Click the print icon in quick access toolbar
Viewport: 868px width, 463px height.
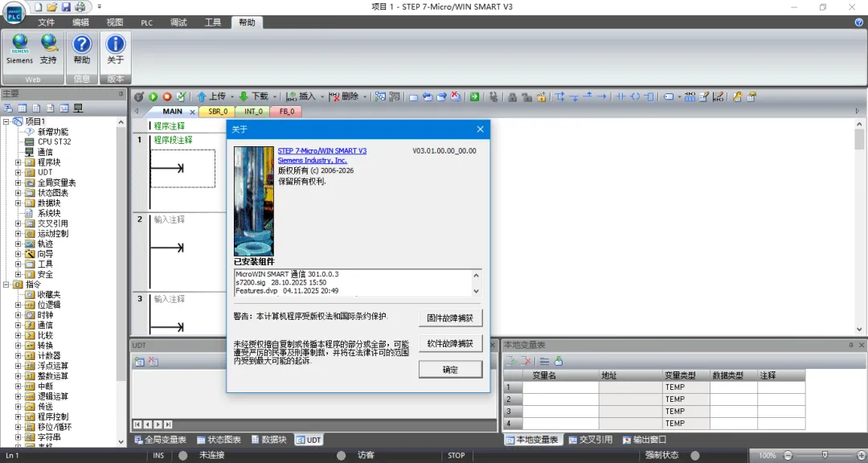tap(80, 6)
